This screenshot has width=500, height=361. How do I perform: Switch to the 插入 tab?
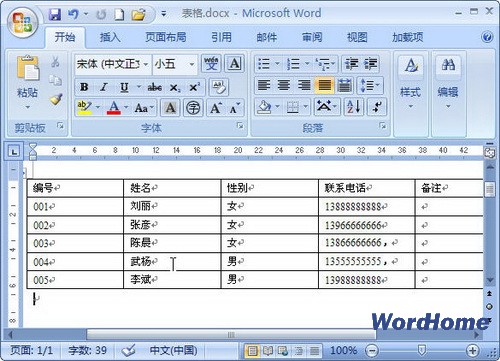(x=110, y=37)
